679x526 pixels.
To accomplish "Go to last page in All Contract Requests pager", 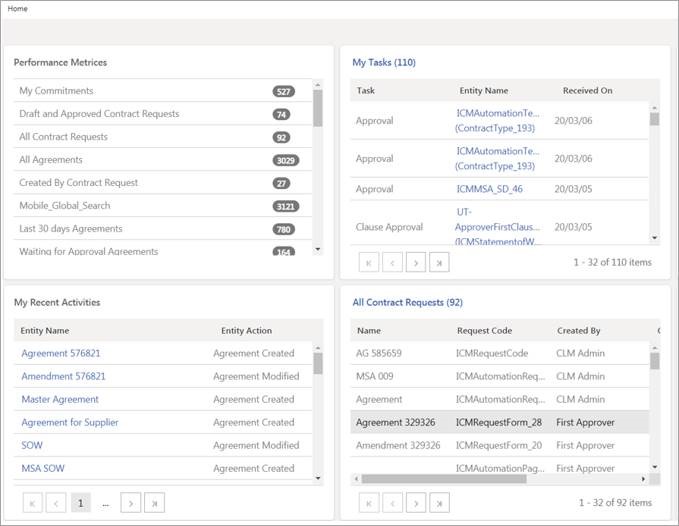I will 438,503.
